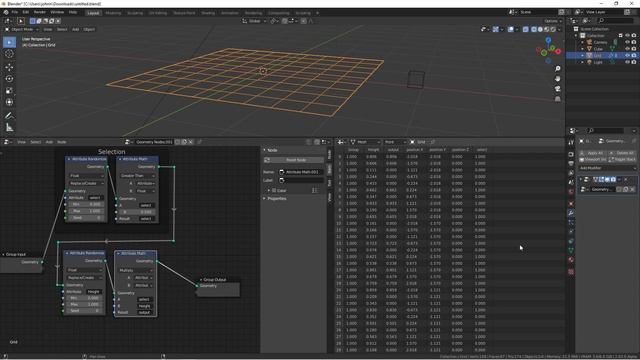The width and height of the screenshot is (640, 360).
Task: Click the Name field showing Attribute Math.001
Action: pos(301,172)
